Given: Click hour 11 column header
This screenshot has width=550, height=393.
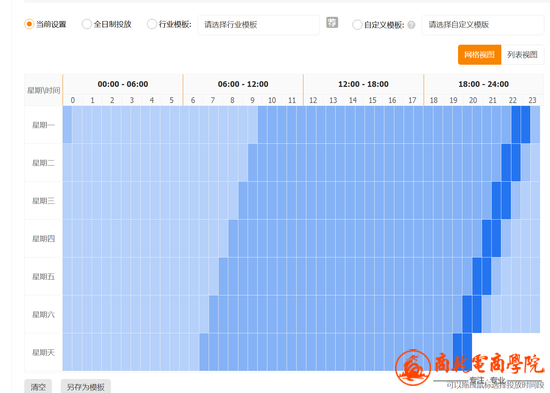Looking at the screenshot, I should pos(292,100).
